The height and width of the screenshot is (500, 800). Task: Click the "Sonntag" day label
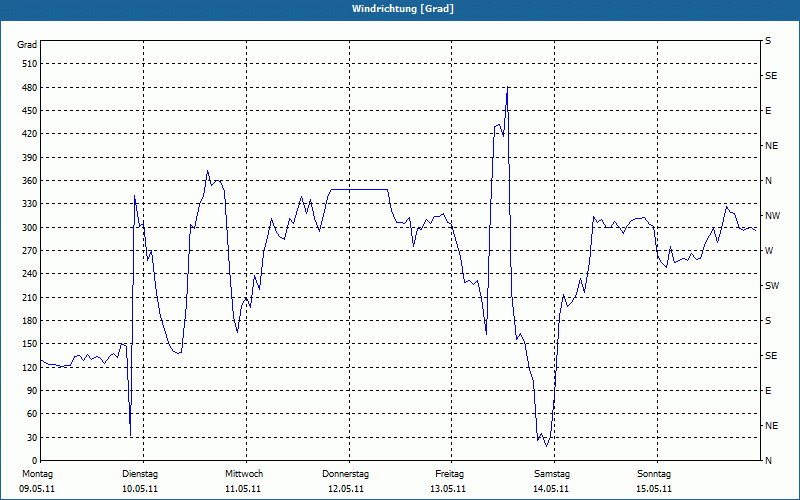coord(654,474)
